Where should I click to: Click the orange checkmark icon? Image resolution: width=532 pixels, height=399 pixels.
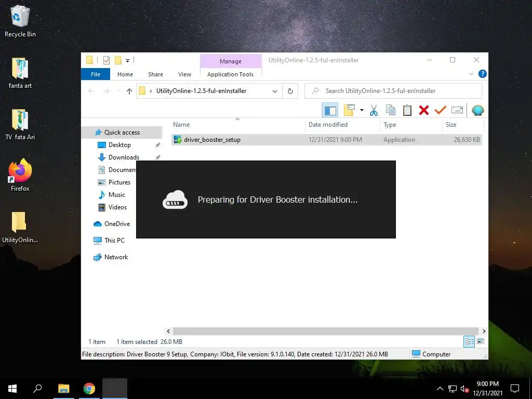[441, 110]
